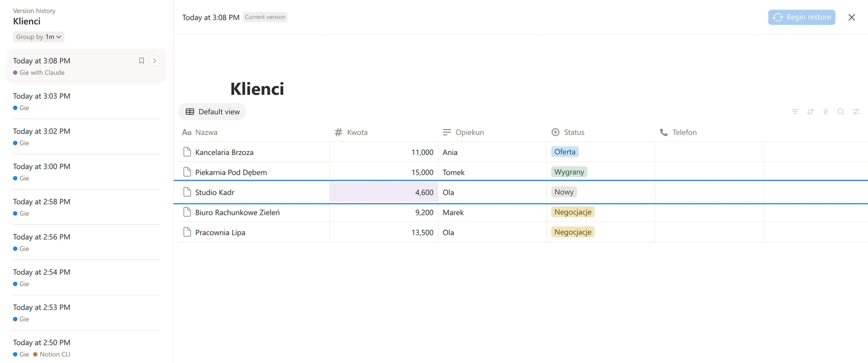This screenshot has height=363, width=868.
Task: Click the 11,000 Kwota cell
Action: [x=384, y=152]
